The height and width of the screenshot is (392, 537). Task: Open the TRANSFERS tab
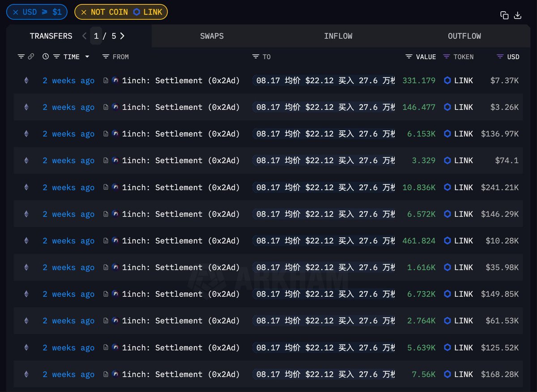[x=51, y=36]
